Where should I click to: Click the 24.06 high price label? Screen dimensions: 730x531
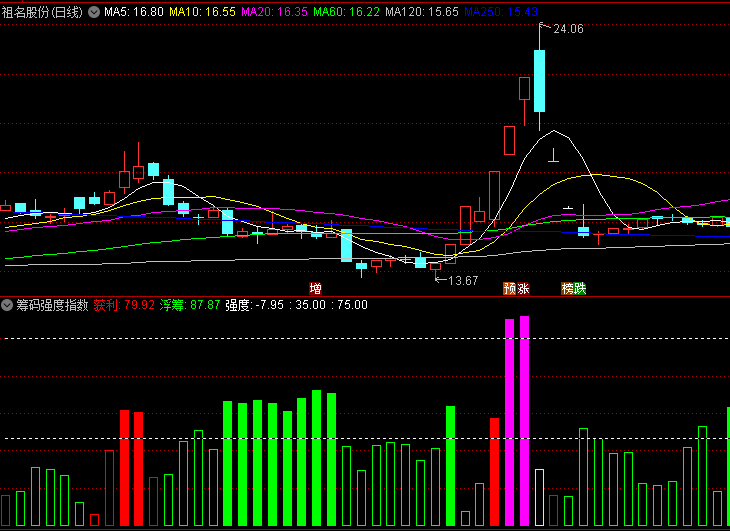(568, 29)
